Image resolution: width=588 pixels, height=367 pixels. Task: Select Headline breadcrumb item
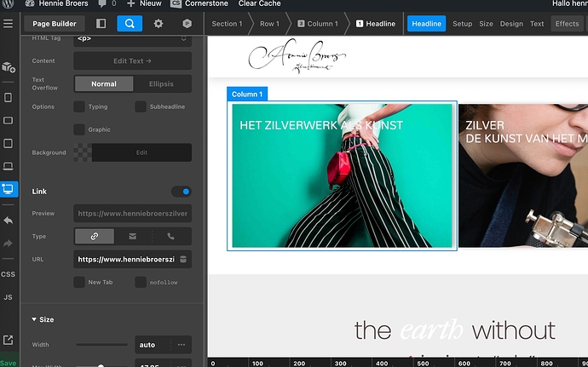tap(376, 24)
